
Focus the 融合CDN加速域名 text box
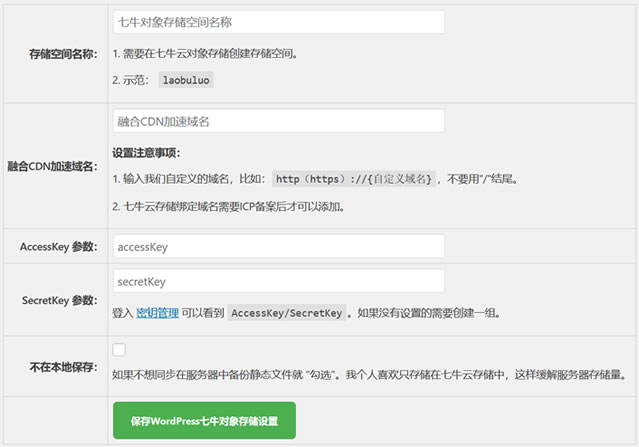coord(278,121)
